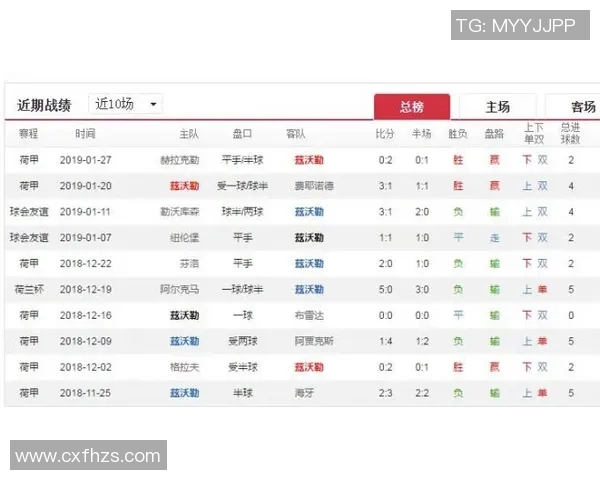Click the 2:0 score in the 芬洛 row
The width and height of the screenshot is (600, 480).
point(385,263)
